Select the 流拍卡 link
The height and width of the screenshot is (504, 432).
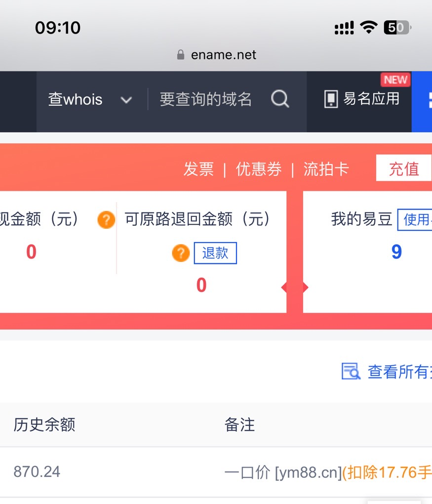click(326, 169)
